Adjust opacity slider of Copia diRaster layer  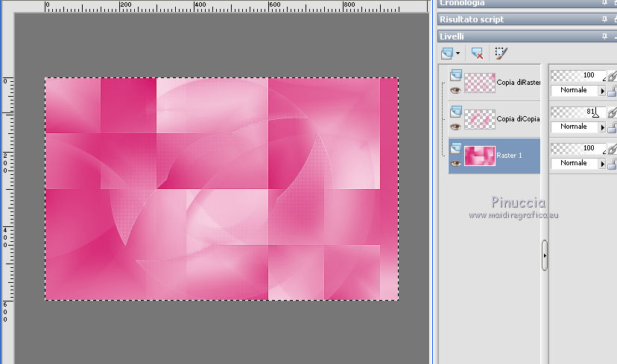tap(578, 75)
